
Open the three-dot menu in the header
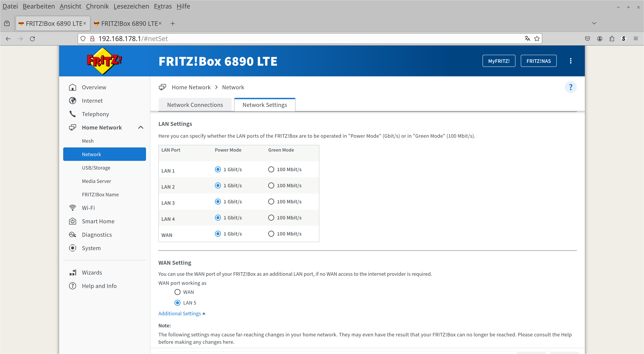coord(571,61)
